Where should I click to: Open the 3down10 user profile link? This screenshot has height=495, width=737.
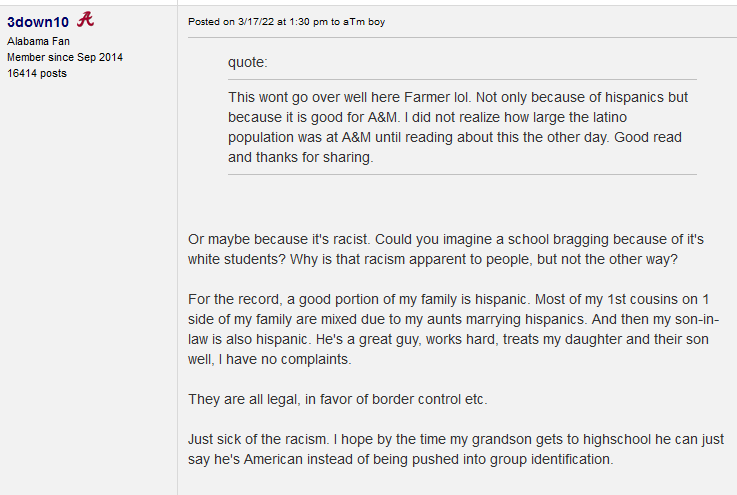(x=38, y=21)
